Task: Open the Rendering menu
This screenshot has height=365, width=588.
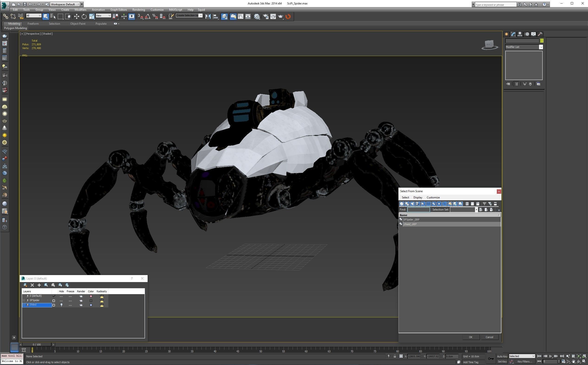Action: coord(139,10)
